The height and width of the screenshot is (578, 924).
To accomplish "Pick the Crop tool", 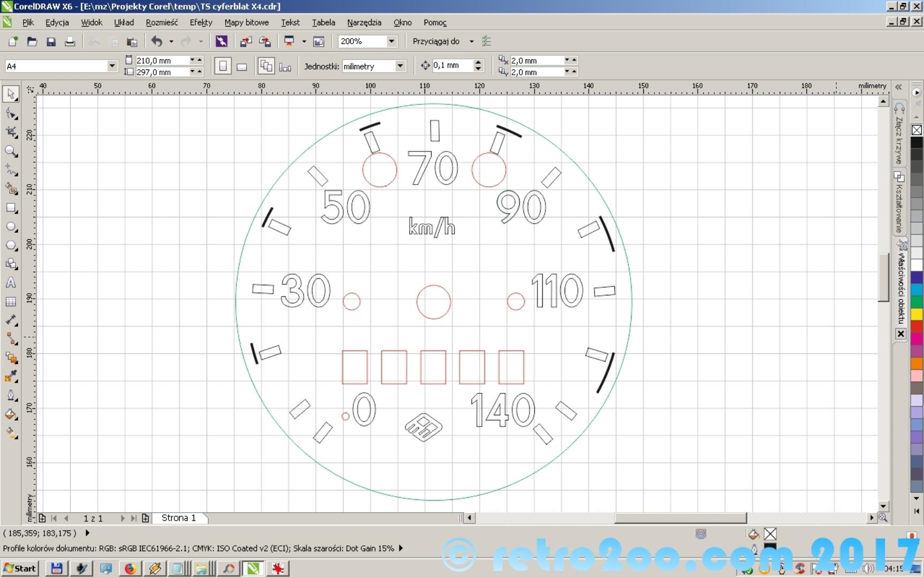I will pos(11,132).
